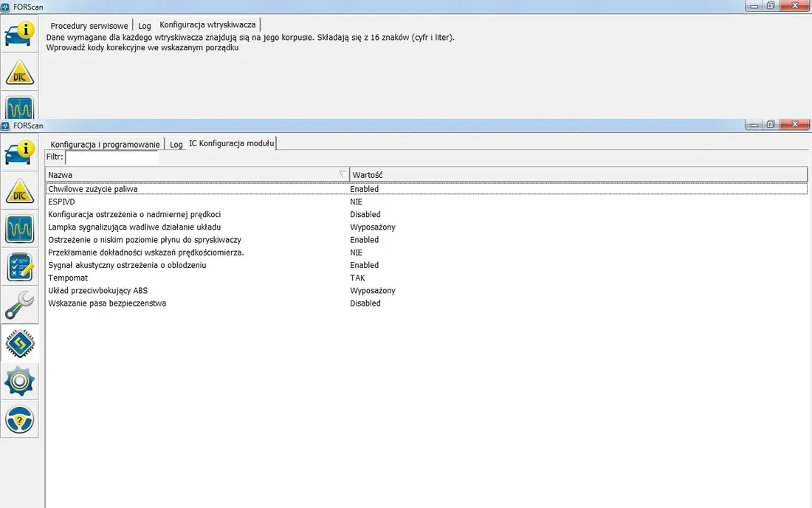Select Przekłamanie dokładności wskazań prędkościomierza row
The height and width of the screenshot is (508, 812).
click(x=427, y=253)
